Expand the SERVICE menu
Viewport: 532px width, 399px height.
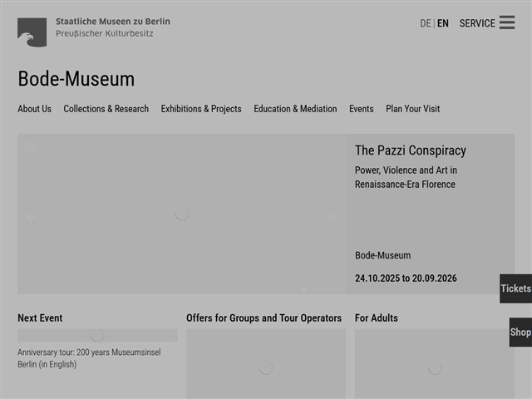tap(477, 23)
